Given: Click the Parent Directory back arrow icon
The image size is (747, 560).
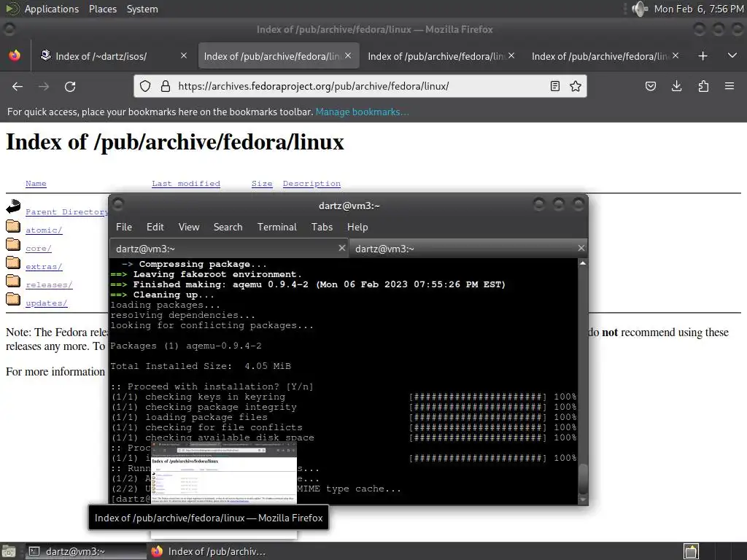Looking at the screenshot, I should click(x=13, y=206).
